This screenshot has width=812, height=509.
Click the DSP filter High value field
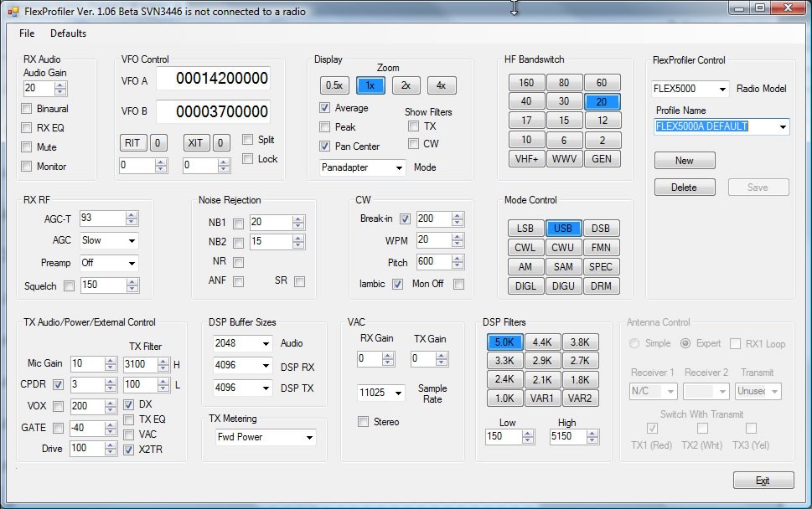(567, 436)
